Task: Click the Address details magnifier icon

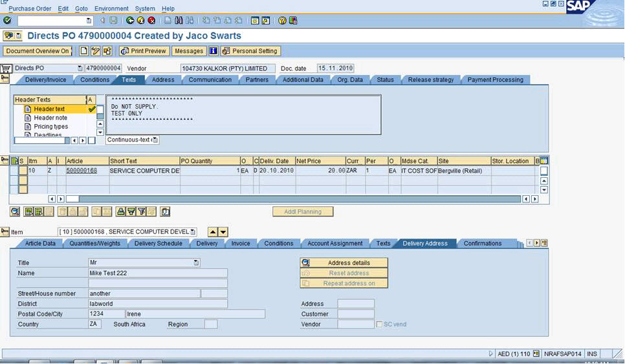Action: tap(306, 263)
